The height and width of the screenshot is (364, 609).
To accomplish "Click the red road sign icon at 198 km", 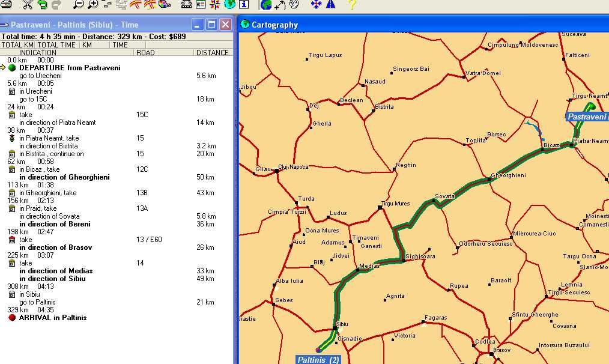I will coord(12,240).
